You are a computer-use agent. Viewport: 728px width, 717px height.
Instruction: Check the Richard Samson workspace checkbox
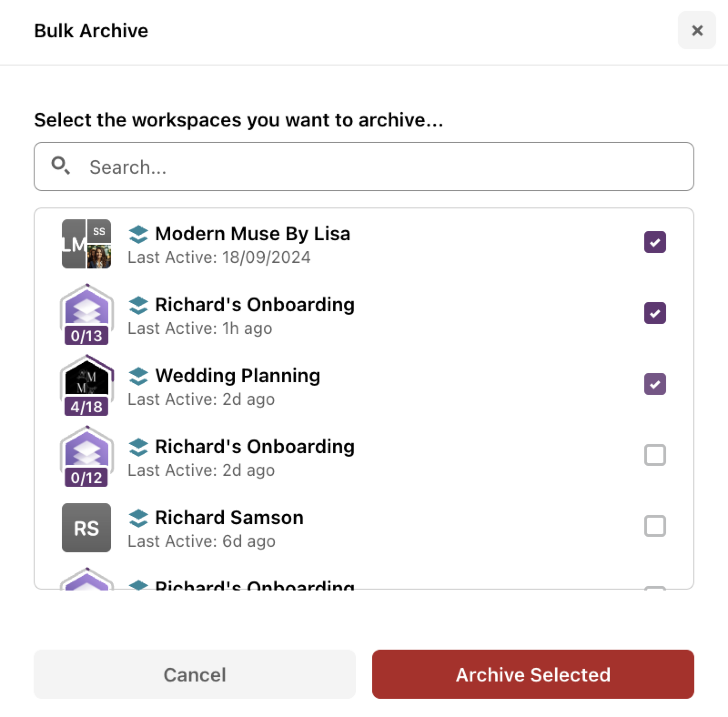coord(655,526)
